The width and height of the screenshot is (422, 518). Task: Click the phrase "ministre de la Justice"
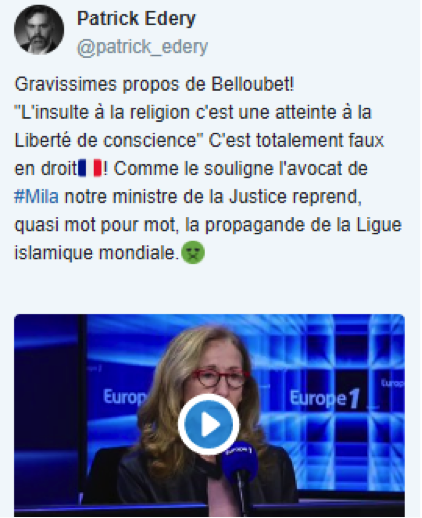[x=200, y=196]
